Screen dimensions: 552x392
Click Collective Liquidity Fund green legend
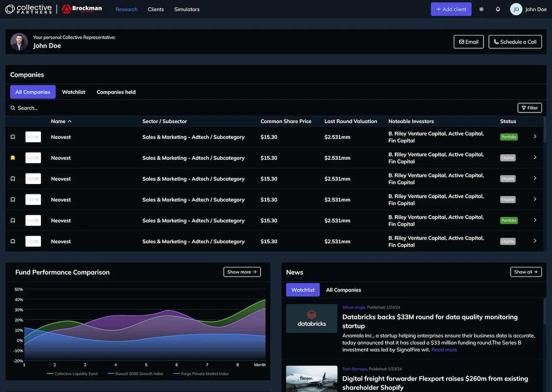pyautogui.click(x=72, y=374)
